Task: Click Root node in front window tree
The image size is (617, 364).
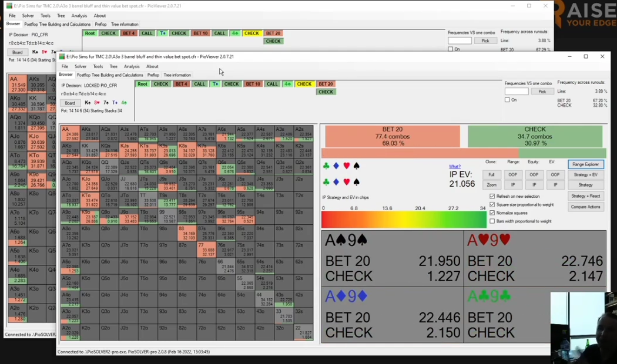Action: click(142, 84)
